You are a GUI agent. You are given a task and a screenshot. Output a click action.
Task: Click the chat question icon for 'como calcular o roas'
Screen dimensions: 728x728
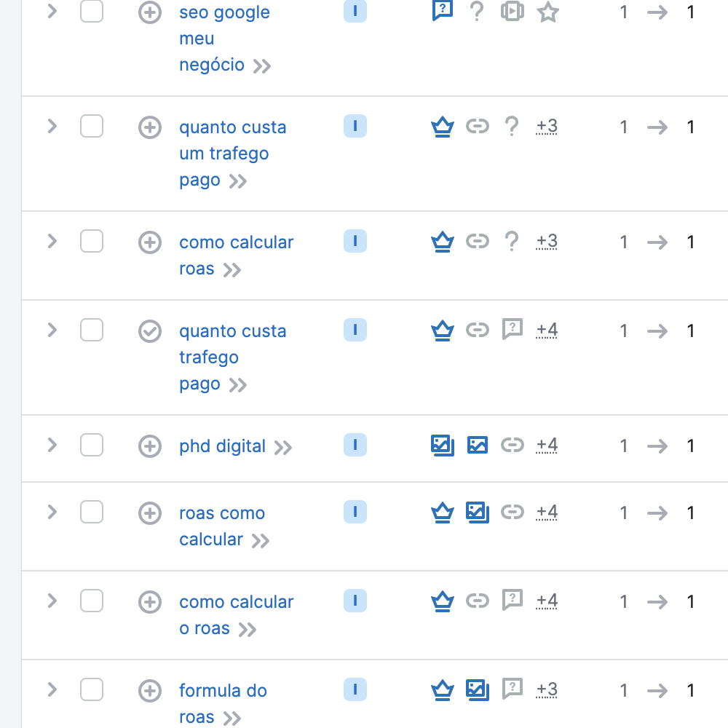[512, 601]
